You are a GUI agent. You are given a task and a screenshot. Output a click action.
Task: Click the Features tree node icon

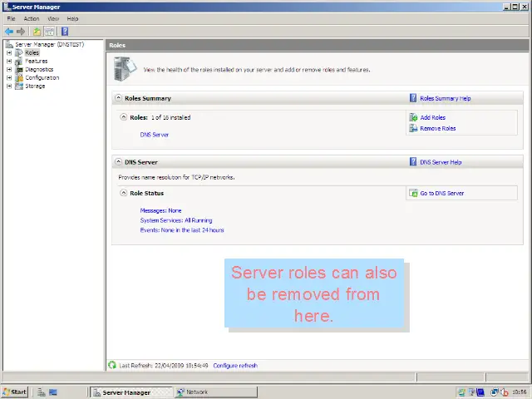tap(19, 61)
